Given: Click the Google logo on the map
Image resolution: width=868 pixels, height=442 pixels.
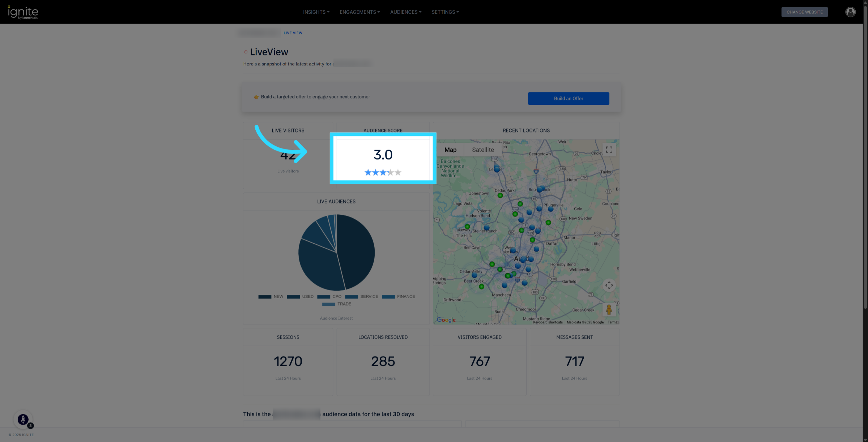Looking at the screenshot, I should 446,320.
